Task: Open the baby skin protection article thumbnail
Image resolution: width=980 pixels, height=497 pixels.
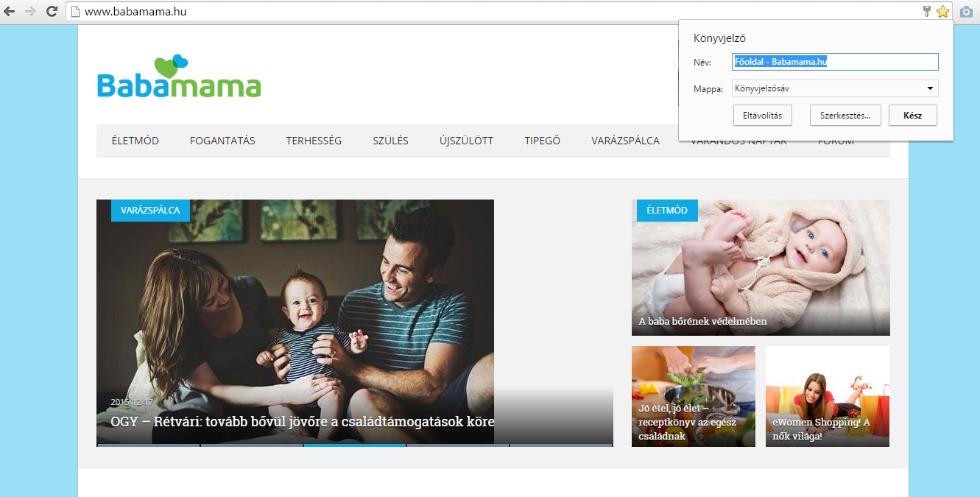Action: click(x=761, y=267)
